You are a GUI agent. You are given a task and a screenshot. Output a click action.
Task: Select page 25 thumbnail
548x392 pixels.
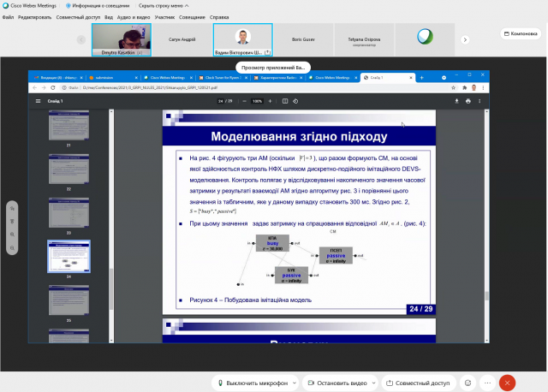pos(68,300)
